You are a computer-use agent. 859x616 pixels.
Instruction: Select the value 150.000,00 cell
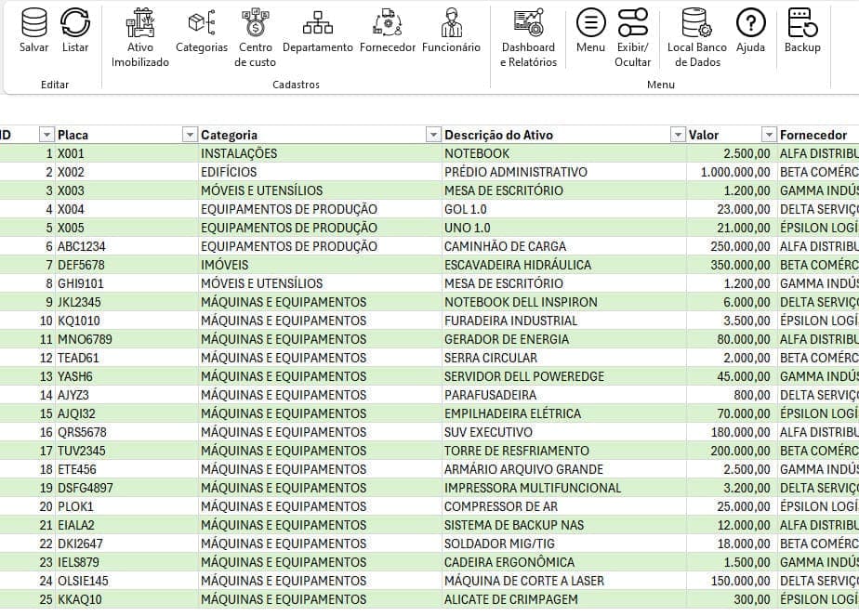pyautogui.click(x=732, y=581)
